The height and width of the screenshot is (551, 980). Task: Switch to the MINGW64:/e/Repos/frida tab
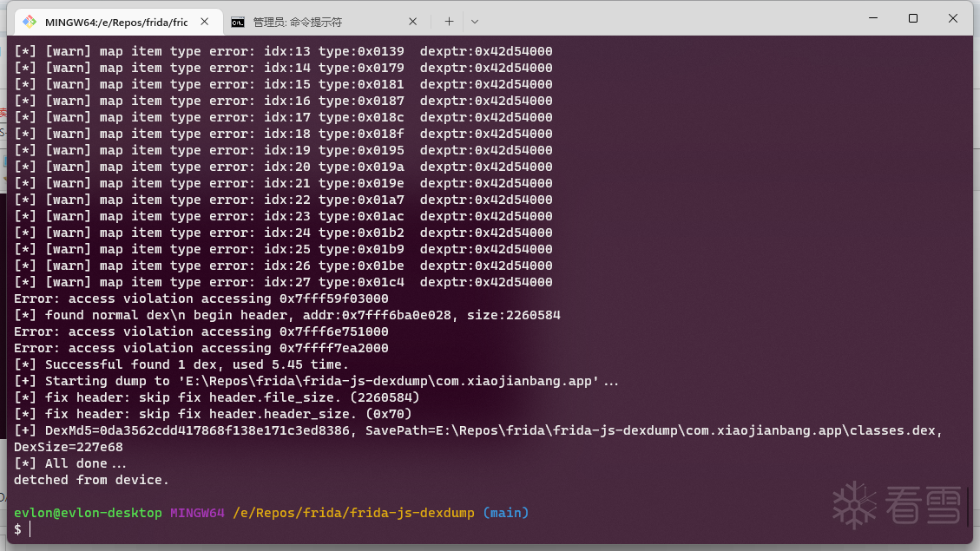(x=116, y=22)
